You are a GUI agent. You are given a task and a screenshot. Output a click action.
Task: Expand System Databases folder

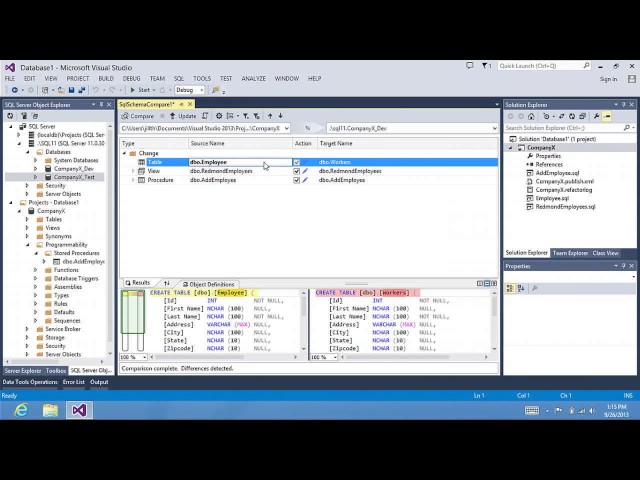[x=36, y=160]
